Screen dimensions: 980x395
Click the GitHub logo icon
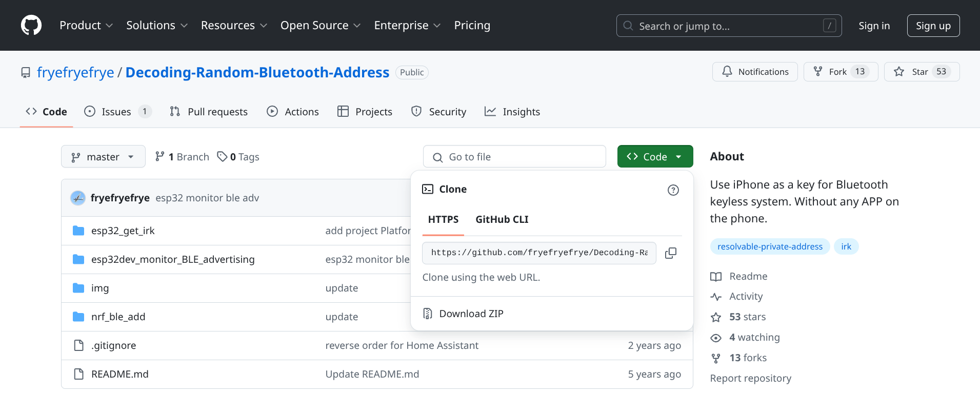click(x=31, y=25)
